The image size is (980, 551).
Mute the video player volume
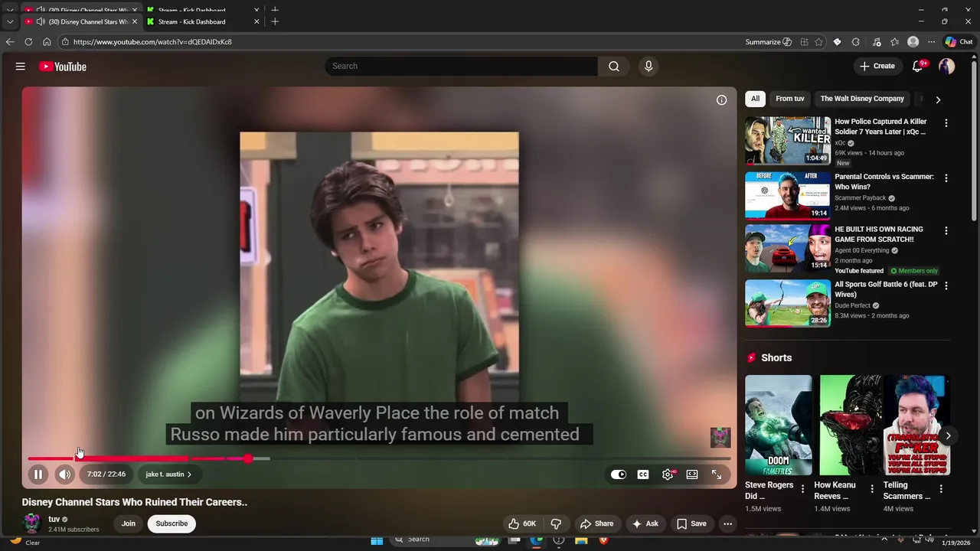coord(65,474)
